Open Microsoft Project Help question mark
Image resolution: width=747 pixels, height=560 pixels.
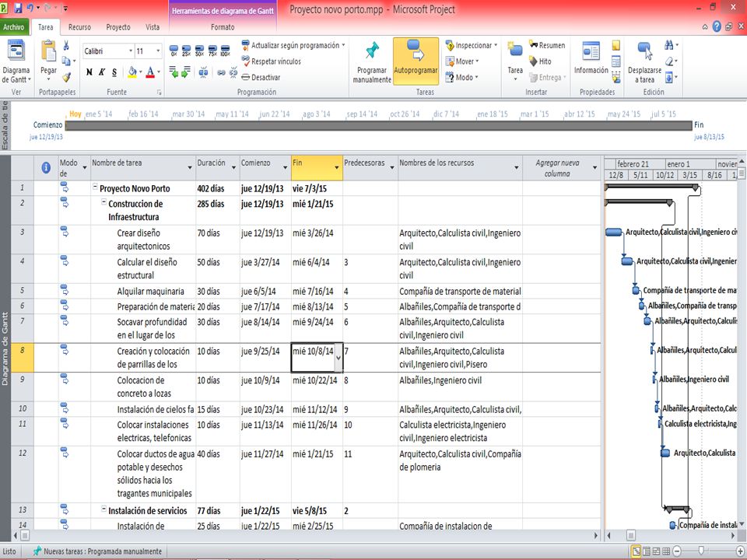[x=717, y=26]
